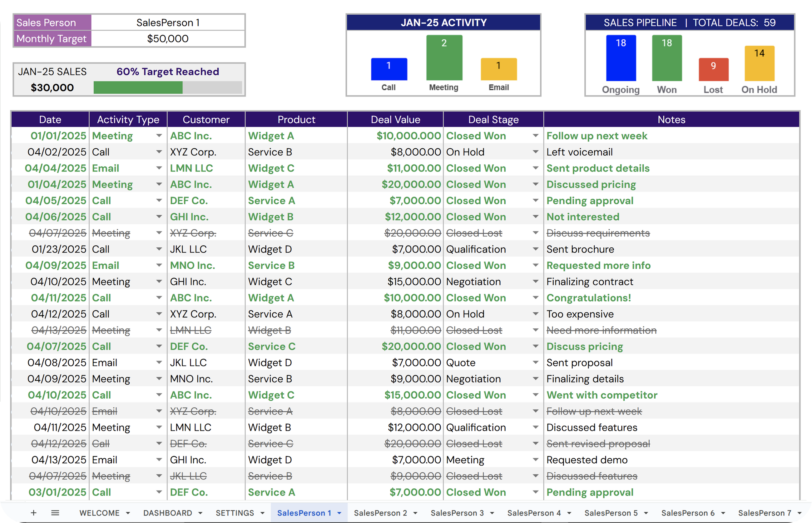
Task: Open Deal Stage dropdown in the Quote row
Action: [535, 362]
